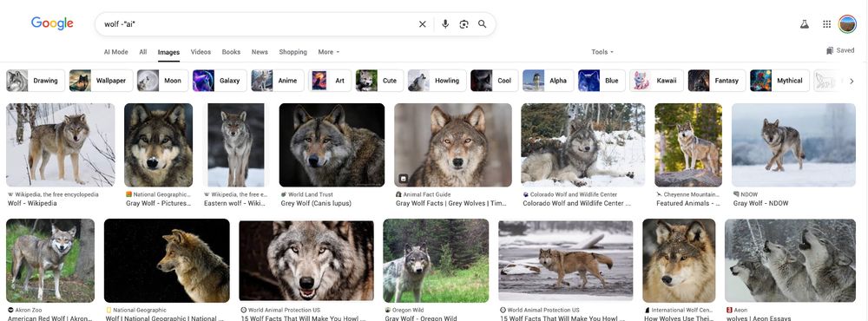Screen dimensions: 868x321
Task: Open the Google apps grid
Action: (826, 23)
